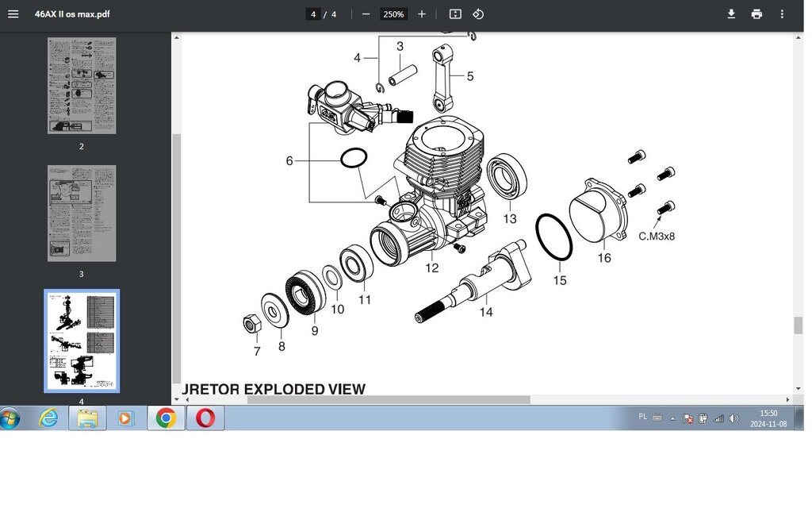Screen dimensions: 812x508
Task: Show hidden system tray icons
Action: (x=672, y=418)
